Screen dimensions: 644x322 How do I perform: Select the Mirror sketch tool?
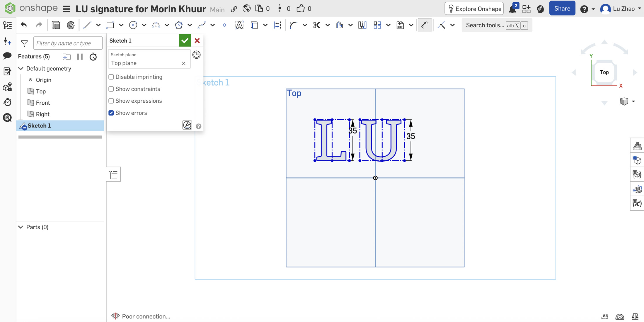pos(362,25)
